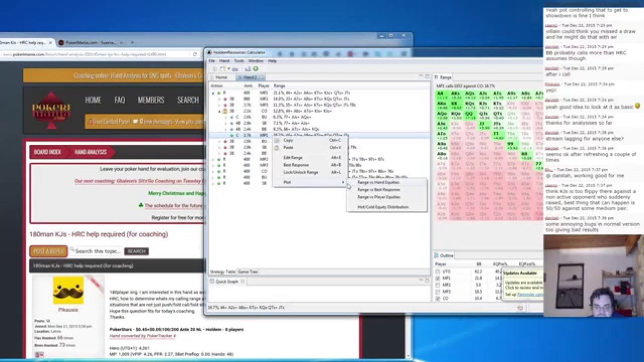Screen dimensions: 644x362
Task: Switch to the Strategy Table tab
Action: point(222,271)
